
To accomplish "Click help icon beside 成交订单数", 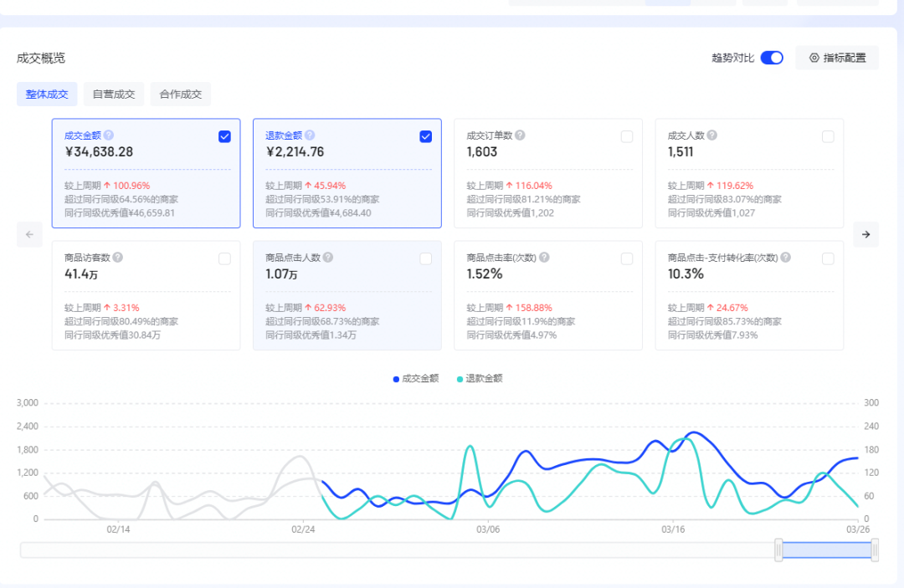I will (520, 135).
